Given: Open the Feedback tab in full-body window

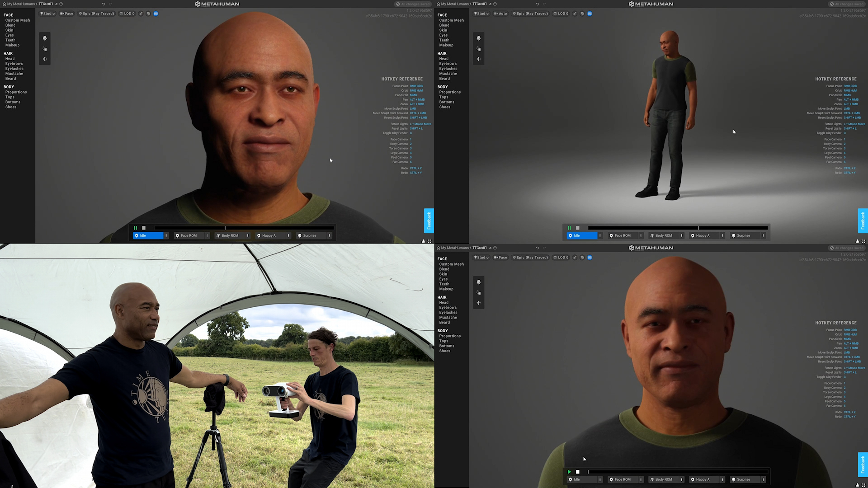Looking at the screenshot, I should (863, 221).
